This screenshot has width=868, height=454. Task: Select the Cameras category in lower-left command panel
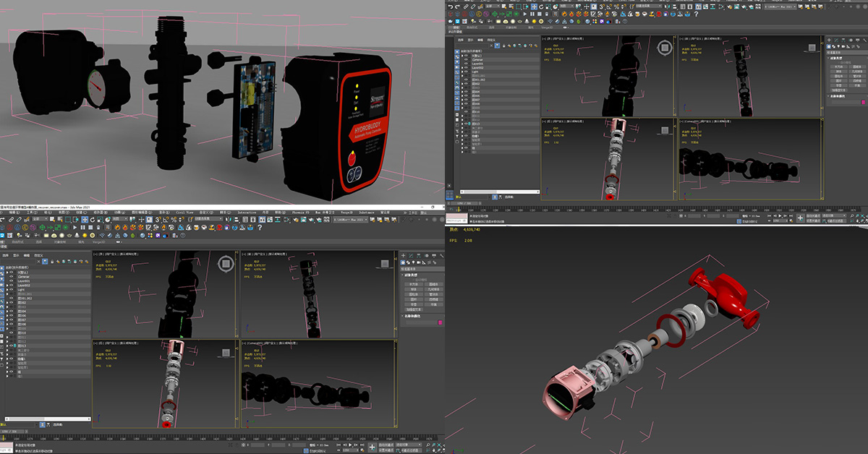[418, 262]
